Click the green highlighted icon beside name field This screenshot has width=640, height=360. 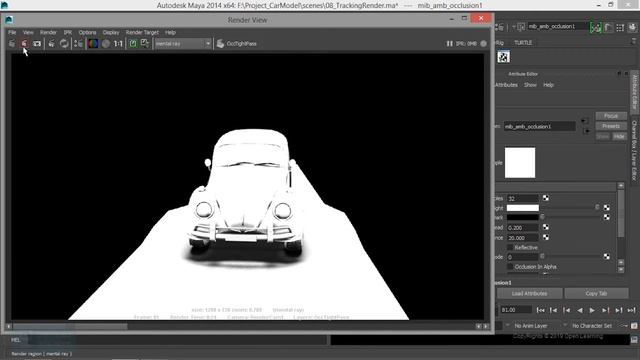click(596, 27)
